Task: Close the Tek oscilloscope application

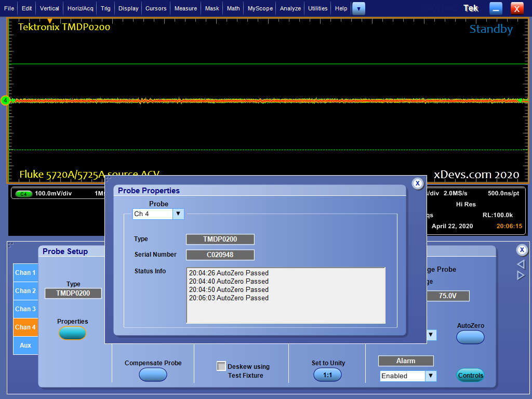Action: (x=517, y=8)
